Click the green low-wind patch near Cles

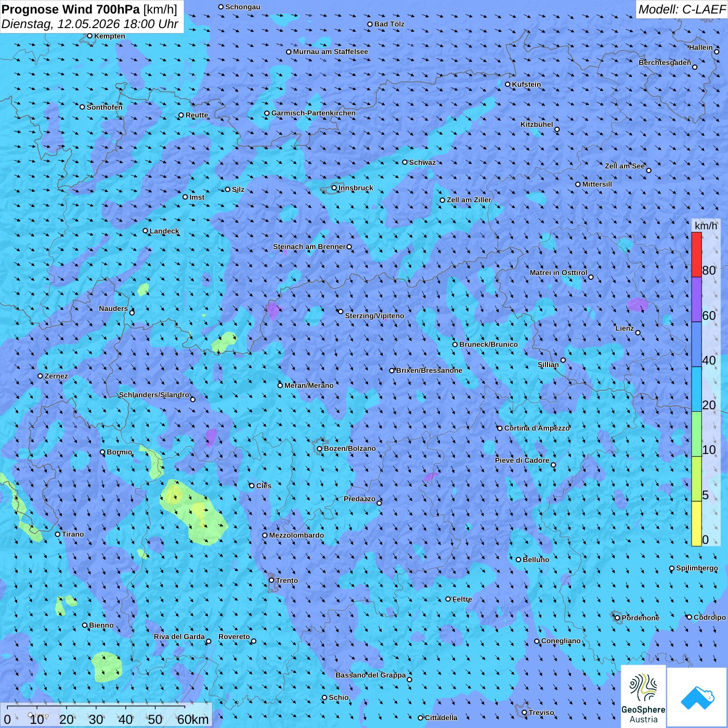point(193,512)
